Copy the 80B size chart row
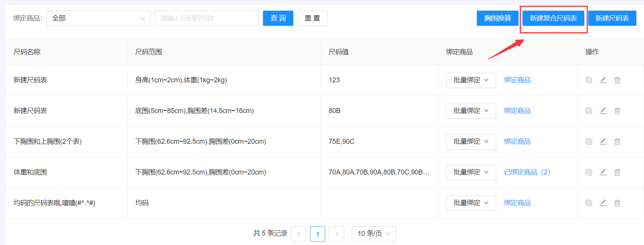 [589, 111]
